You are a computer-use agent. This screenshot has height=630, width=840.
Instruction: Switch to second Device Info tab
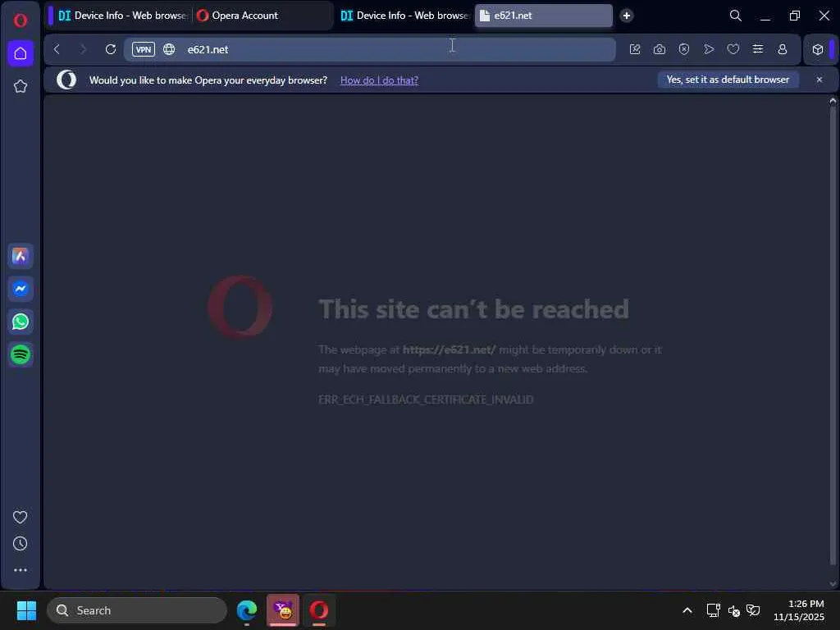coord(404,16)
